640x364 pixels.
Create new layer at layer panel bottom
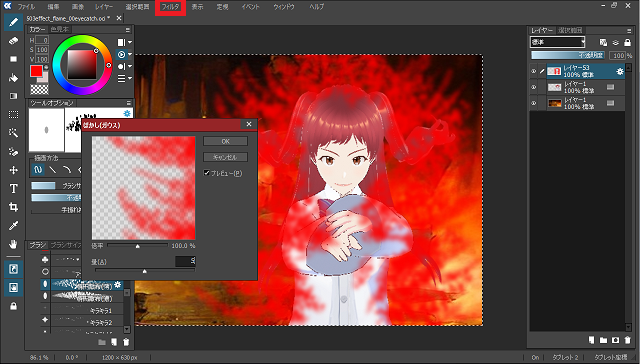point(591,340)
